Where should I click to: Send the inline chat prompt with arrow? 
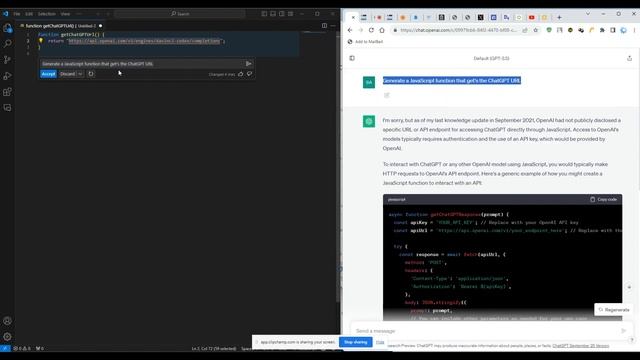(249, 64)
